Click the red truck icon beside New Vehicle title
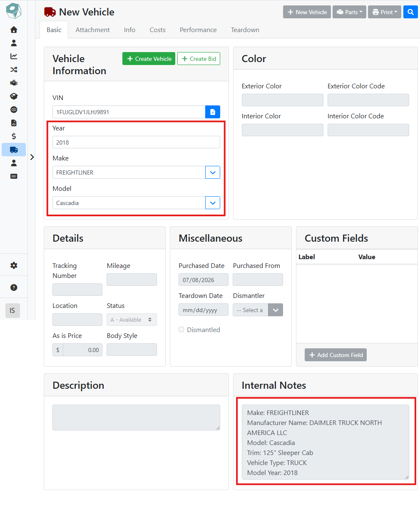Image resolution: width=420 pixels, height=505 pixels. click(x=50, y=12)
